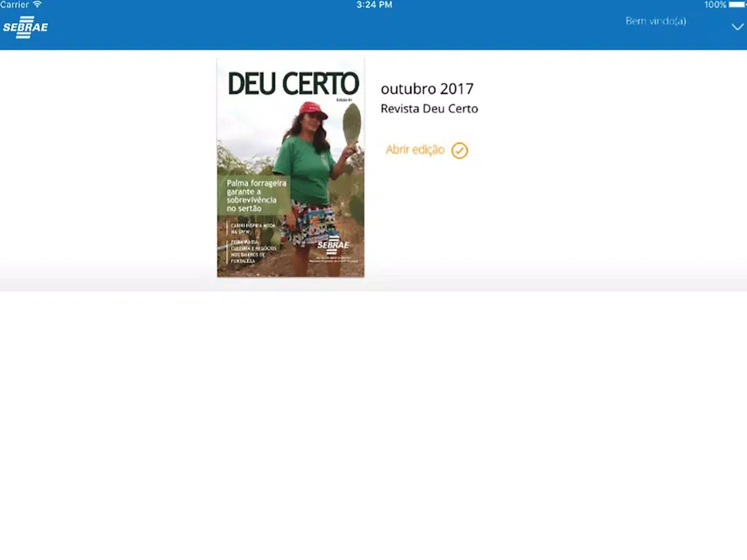747x560 pixels.
Task: Tap the battery indicator in status bar
Action: [738, 5]
